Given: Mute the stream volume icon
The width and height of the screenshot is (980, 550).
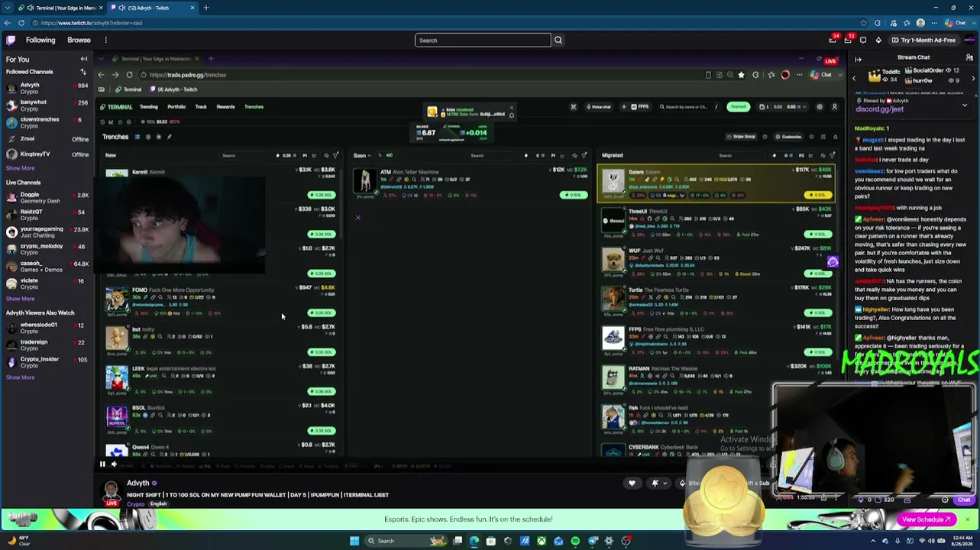Looking at the screenshot, I should [114, 464].
